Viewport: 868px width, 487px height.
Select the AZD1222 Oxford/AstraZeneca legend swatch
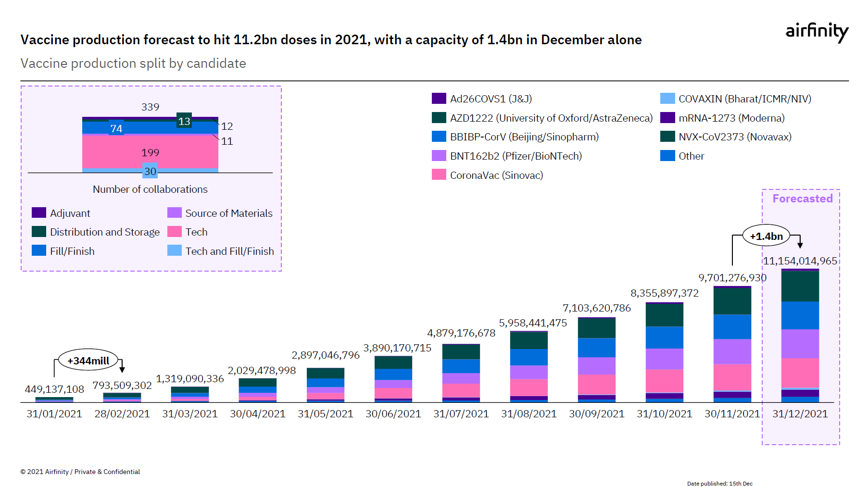point(439,118)
